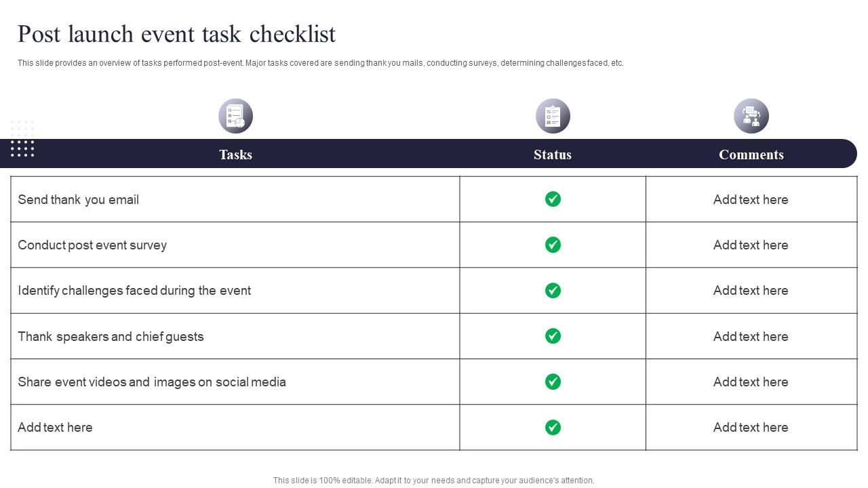Click the slide title Post launch event task checklist
Screen dimensions: 868x488
[x=176, y=34]
